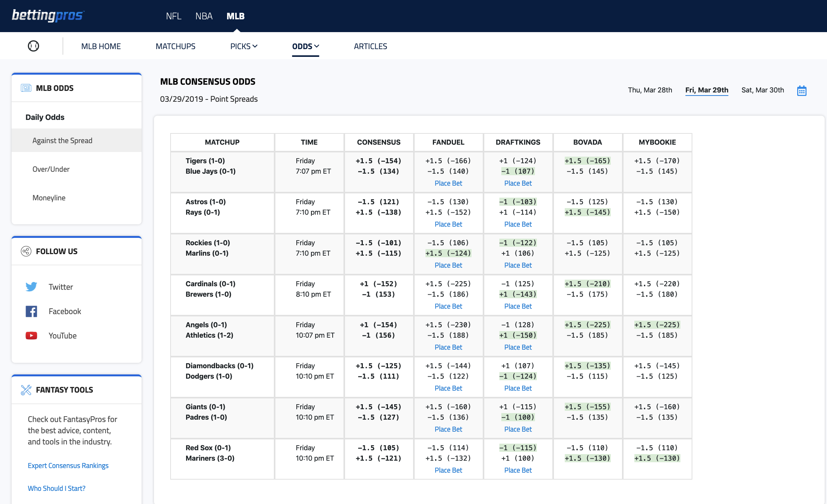Expand the Odds dropdown menu
Viewport: 827px width, 504px height.
[305, 46]
